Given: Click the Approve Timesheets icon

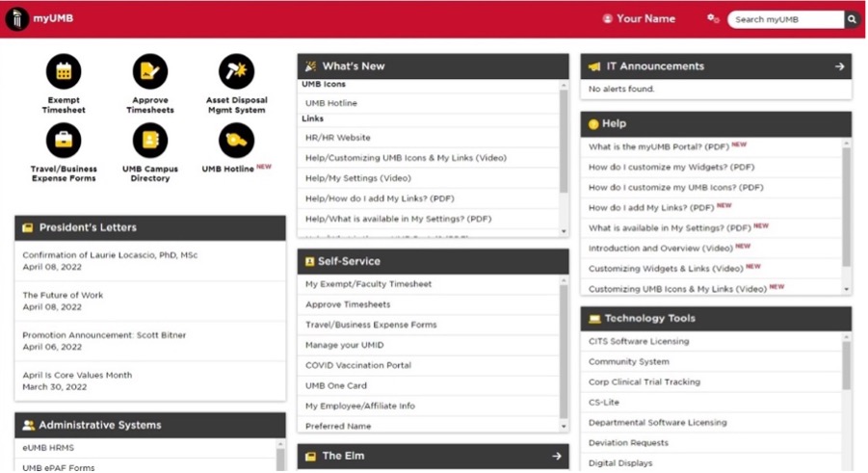Looking at the screenshot, I should click(x=150, y=71).
